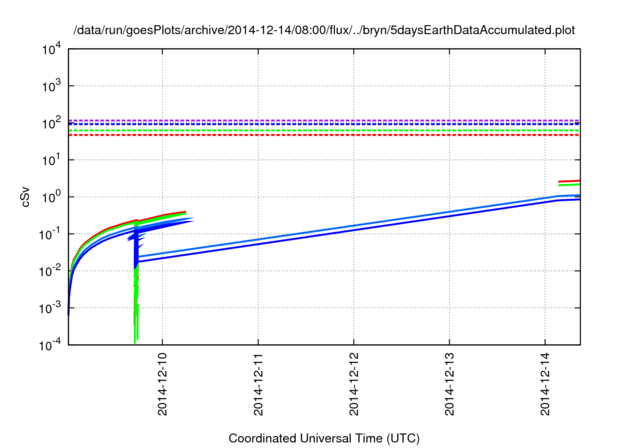Click the Coordinated Universal Time (UTC) label

[x=324, y=438]
